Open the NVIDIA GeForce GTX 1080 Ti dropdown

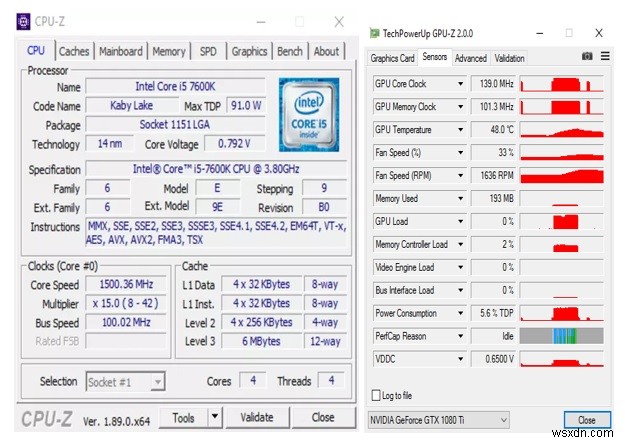point(439,420)
